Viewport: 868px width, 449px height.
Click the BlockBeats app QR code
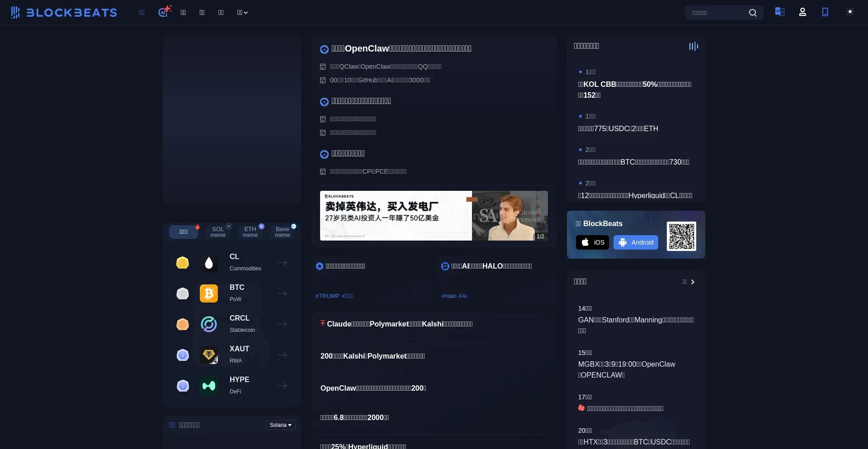click(x=681, y=236)
